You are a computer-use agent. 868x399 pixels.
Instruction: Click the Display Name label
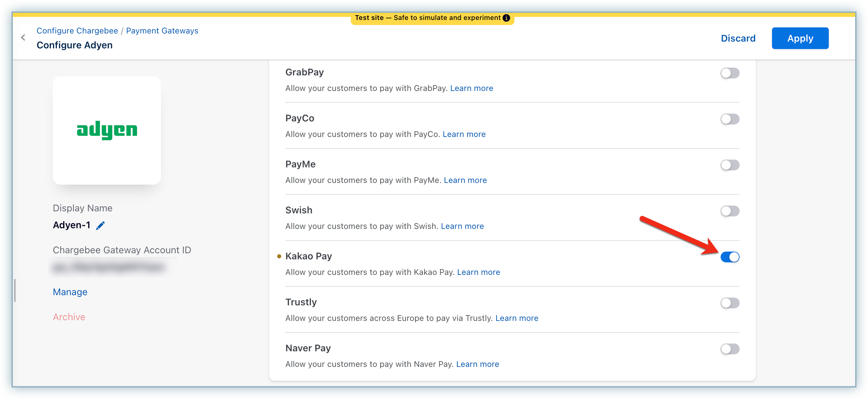82,208
